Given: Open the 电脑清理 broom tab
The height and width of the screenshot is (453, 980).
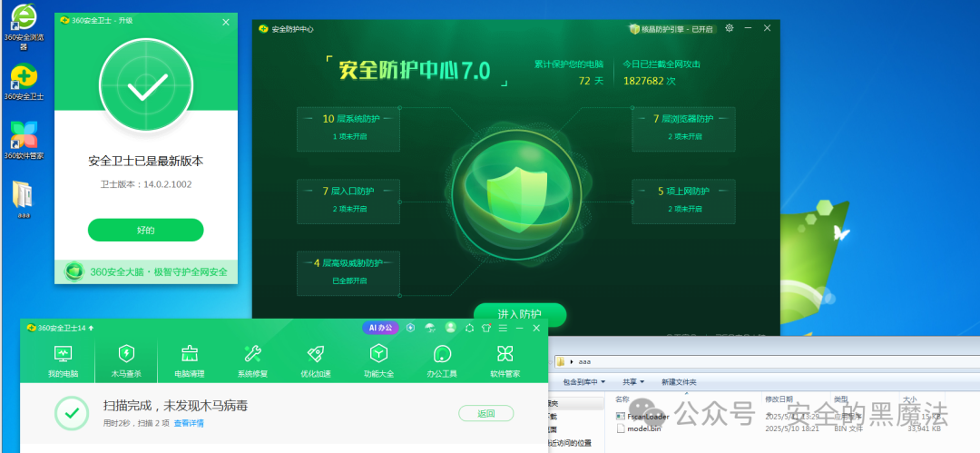Looking at the screenshot, I should 190,361.
